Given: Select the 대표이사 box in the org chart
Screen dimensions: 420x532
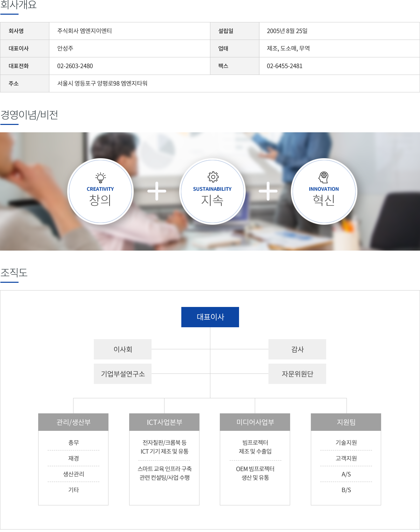Looking at the screenshot, I should [x=210, y=317].
